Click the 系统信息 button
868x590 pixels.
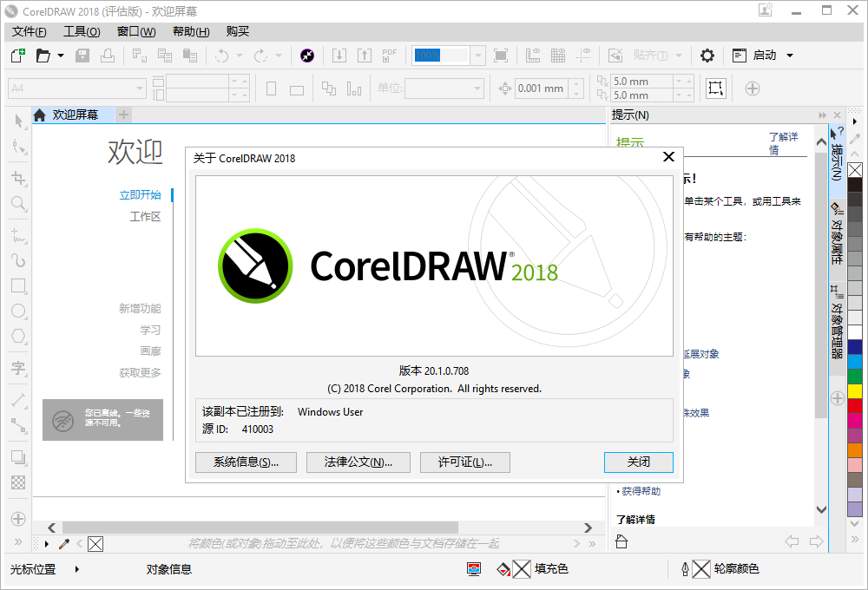tap(246, 462)
